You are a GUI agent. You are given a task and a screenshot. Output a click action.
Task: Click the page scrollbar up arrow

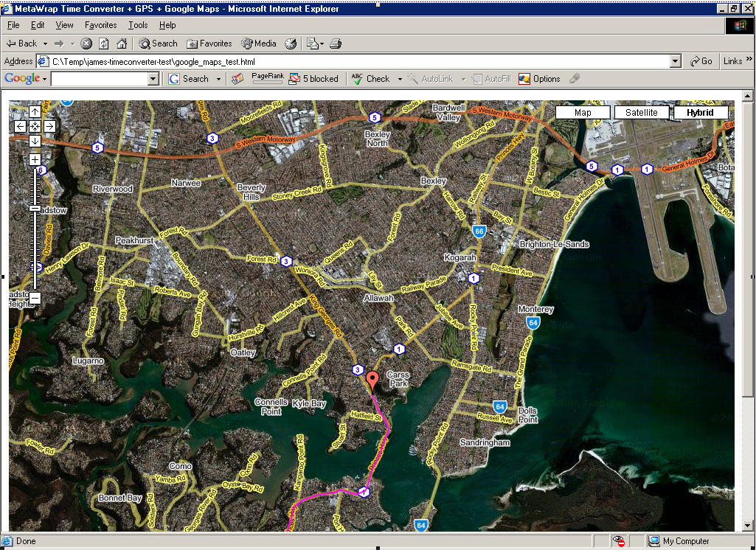point(747,95)
